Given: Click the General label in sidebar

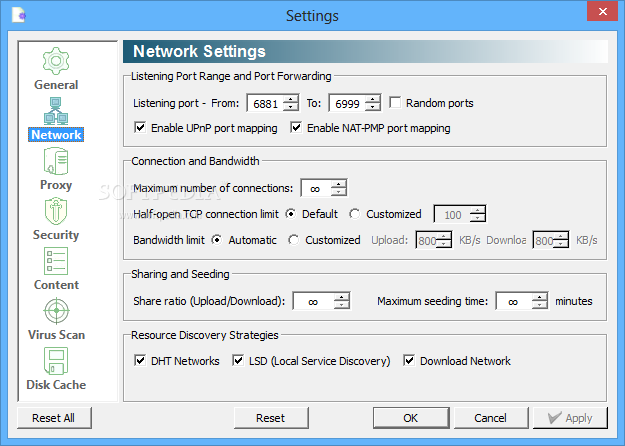Looking at the screenshot, I should [x=56, y=84].
